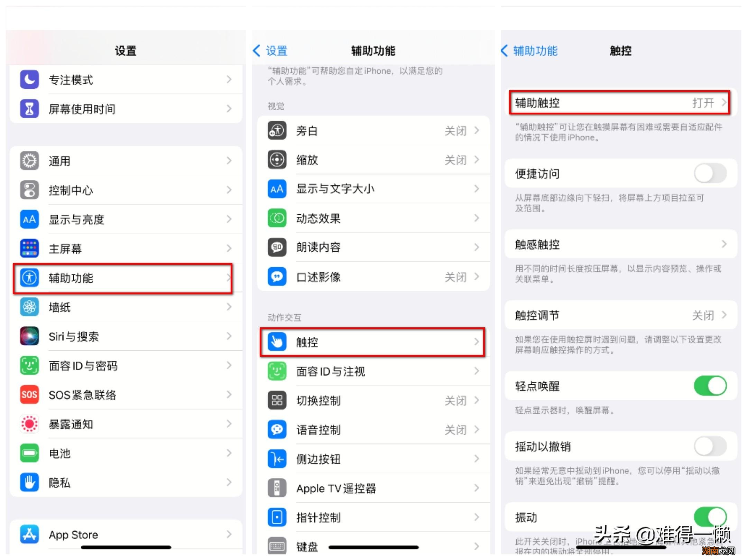This screenshot has width=747, height=560.
Task: Open App Store settings icon
Action: [29, 534]
